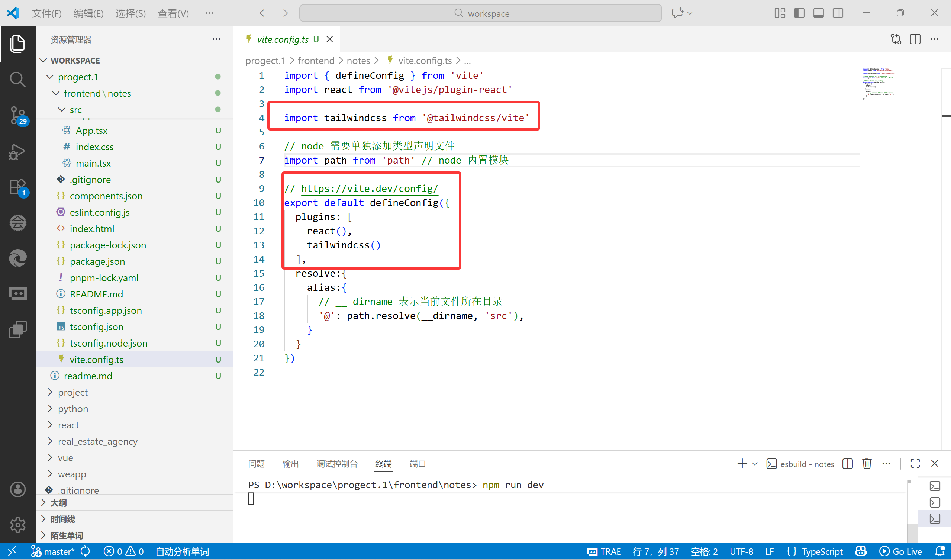The width and height of the screenshot is (951, 560).
Task: Toggle the bottom panel layout button
Action: point(818,13)
